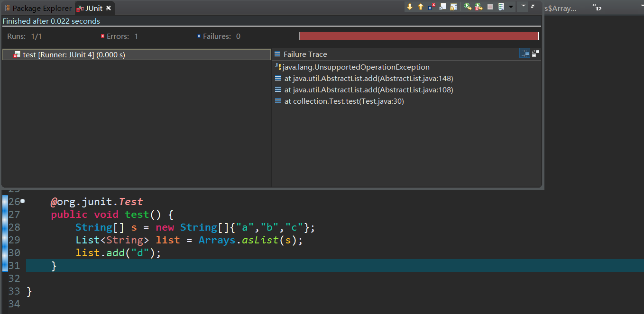Click the highlighted line 31 closing brace

tap(54, 266)
